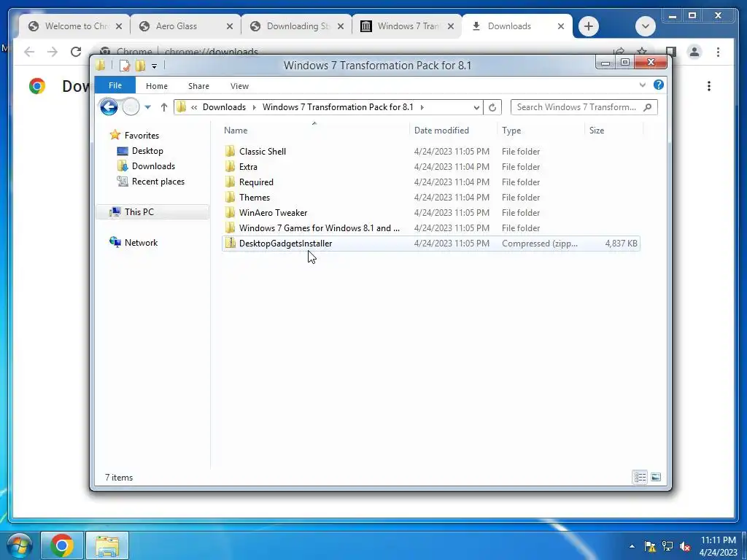This screenshot has width=747, height=560.
Task: Switch to Details view icon in status bar
Action: point(640,477)
